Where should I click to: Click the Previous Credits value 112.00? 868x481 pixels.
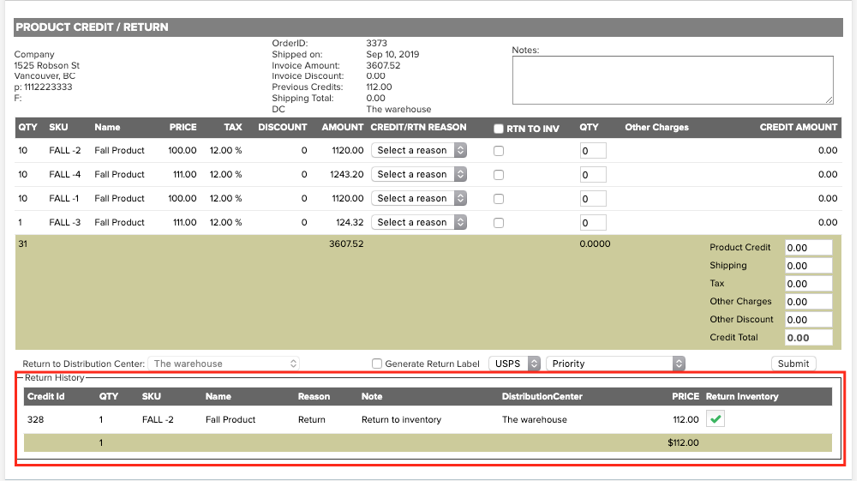pyautogui.click(x=379, y=87)
